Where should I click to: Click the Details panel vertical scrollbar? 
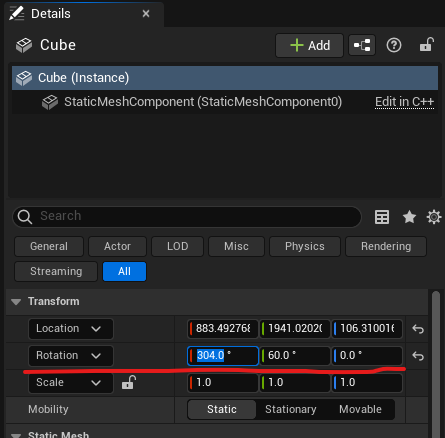(435, 364)
